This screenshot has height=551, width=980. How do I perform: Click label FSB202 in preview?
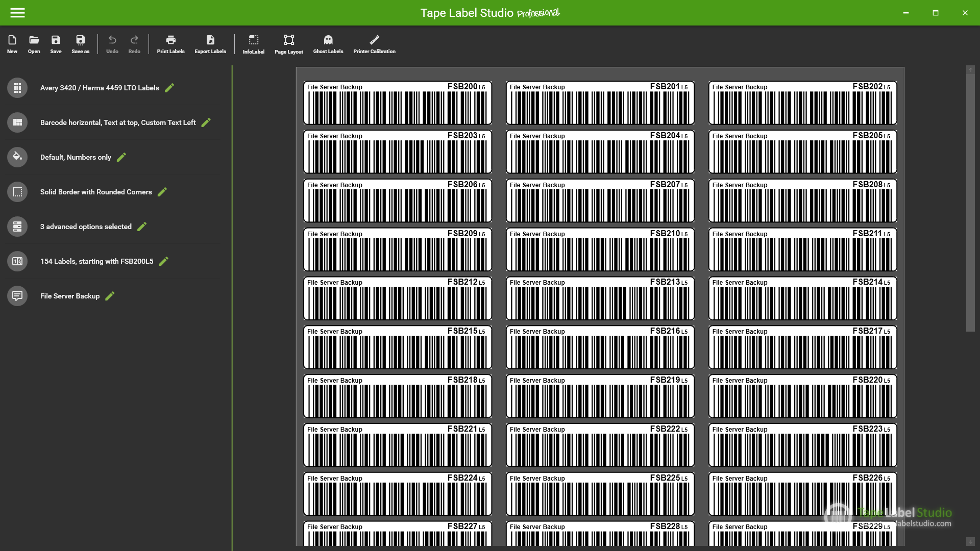point(803,103)
